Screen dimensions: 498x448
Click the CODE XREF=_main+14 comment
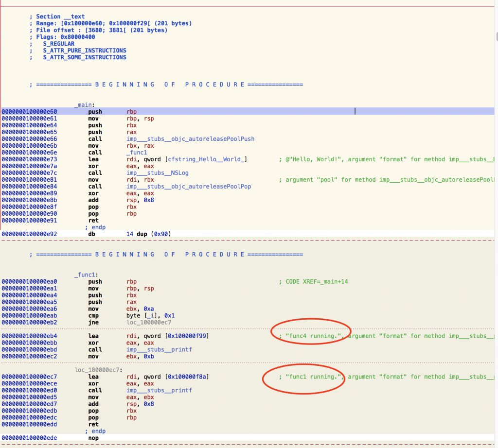314,281
